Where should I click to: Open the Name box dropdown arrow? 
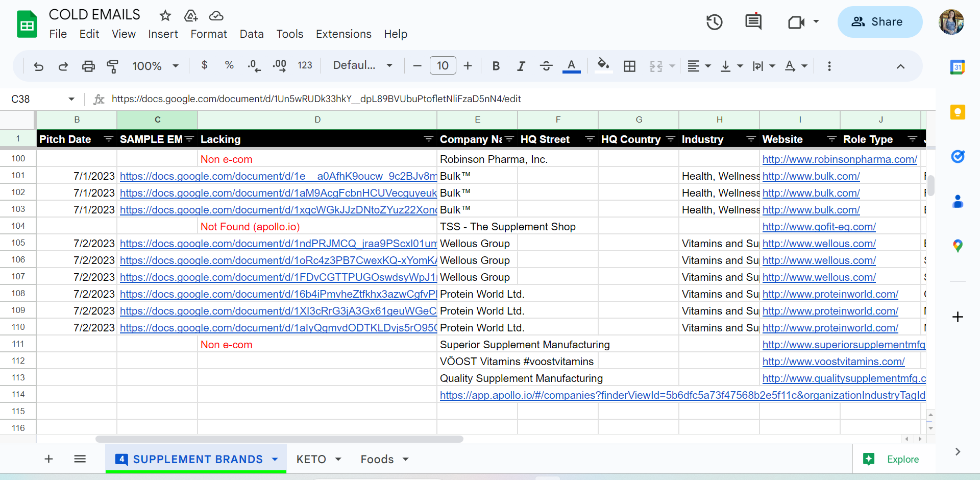click(71, 99)
